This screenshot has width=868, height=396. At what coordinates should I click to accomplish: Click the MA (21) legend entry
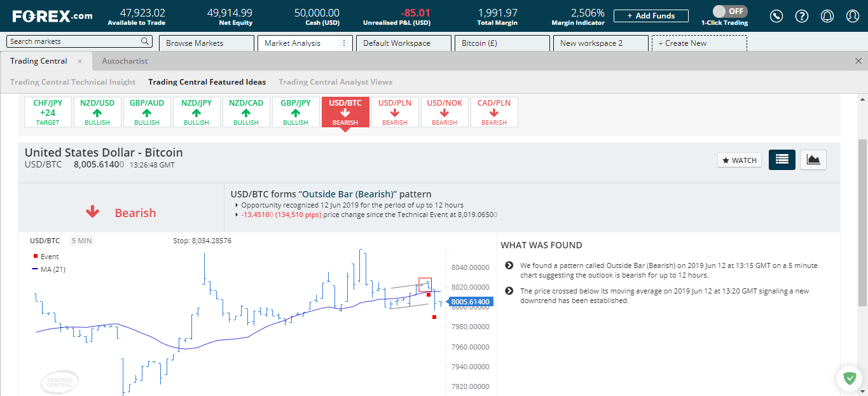point(48,269)
